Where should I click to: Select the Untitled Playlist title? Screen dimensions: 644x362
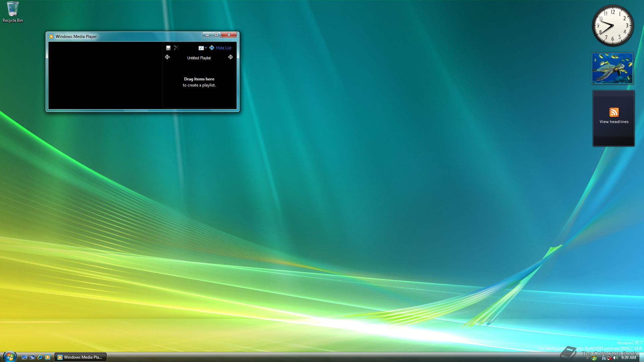click(199, 58)
